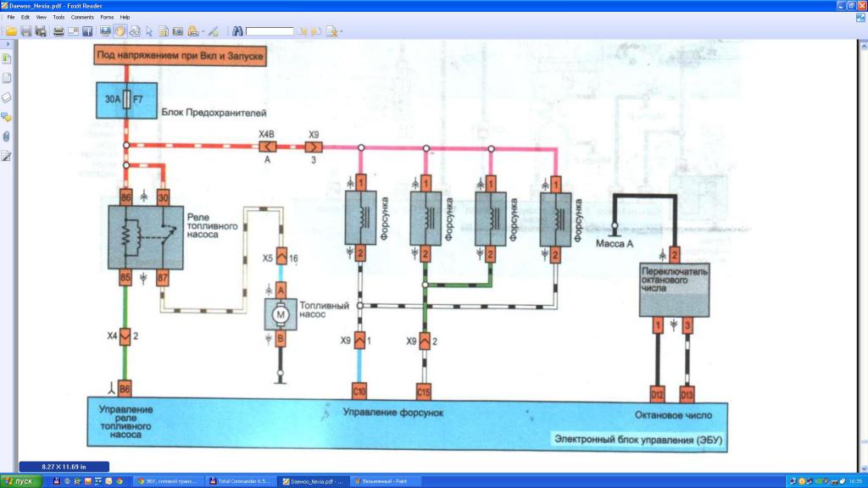Viewport: 868px width, 488px height.
Task: Select the Hand tool
Action: click(x=120, y=31)
